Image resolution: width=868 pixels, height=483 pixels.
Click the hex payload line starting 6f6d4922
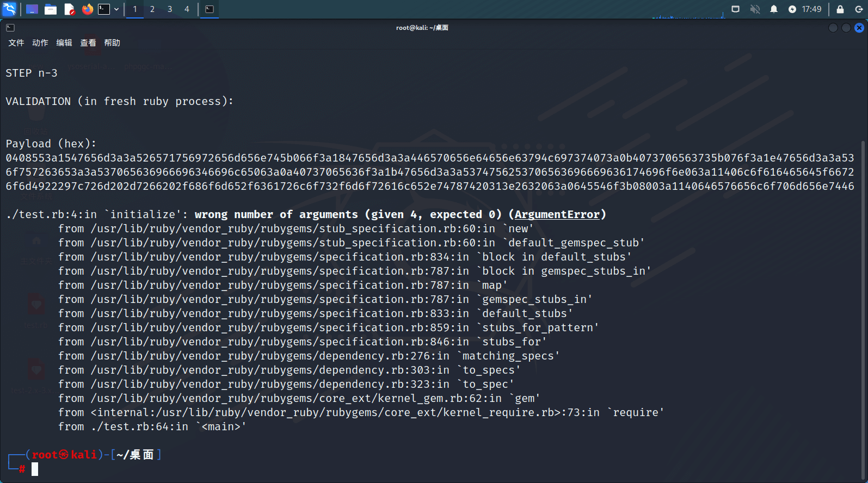click(x=430, y=186)
